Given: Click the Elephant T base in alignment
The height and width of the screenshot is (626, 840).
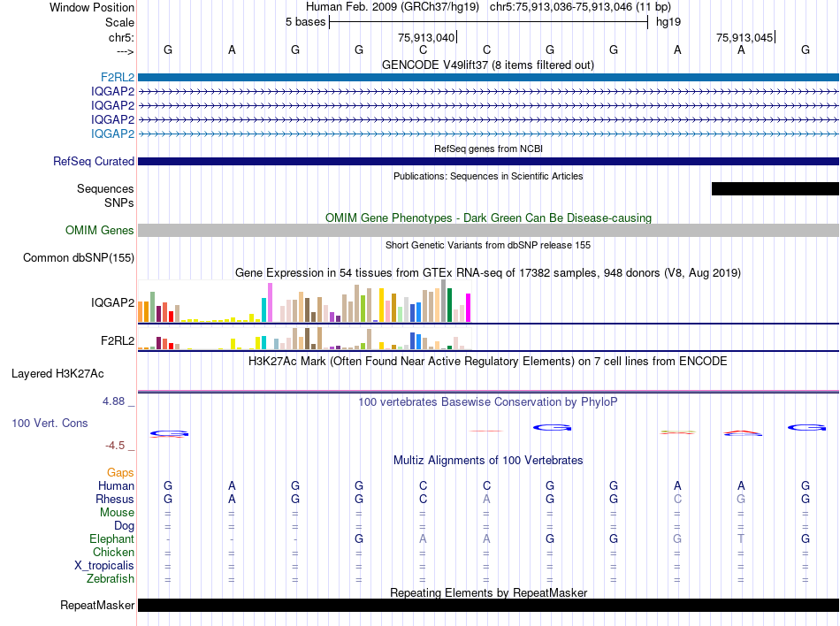Looking at the screenshot, I should point(741,538).
